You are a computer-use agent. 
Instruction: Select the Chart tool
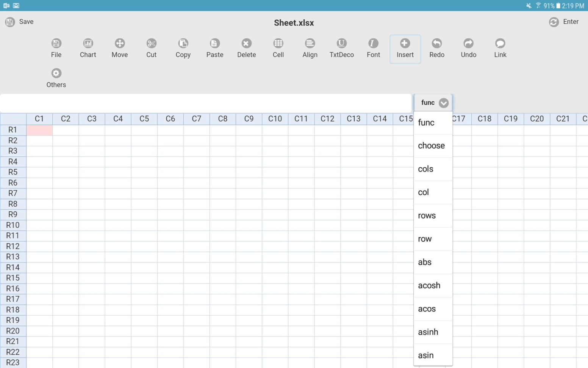coord(88,47)
